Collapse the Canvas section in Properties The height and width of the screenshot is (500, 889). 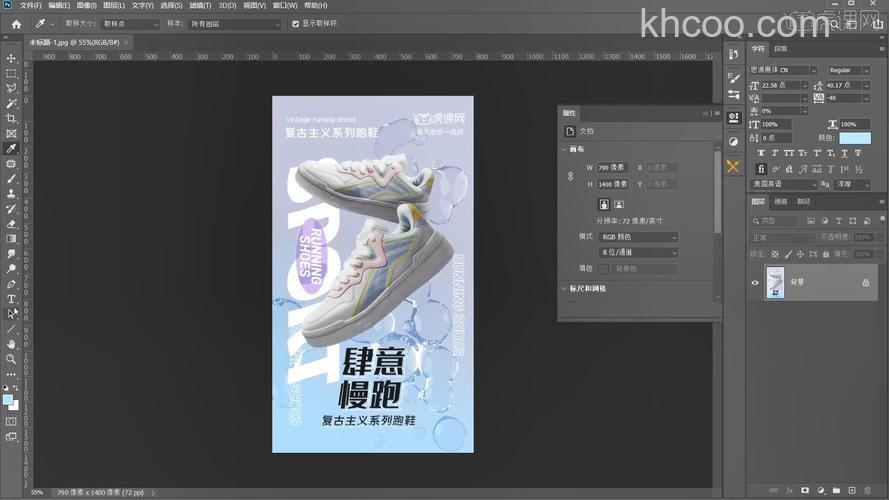(x=564, y=149)
